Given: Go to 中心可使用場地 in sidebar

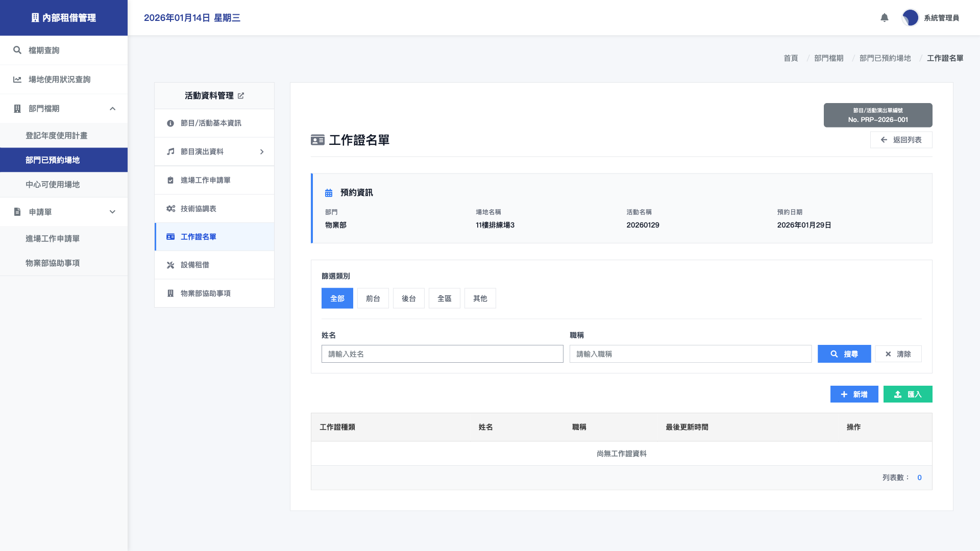Looking at the screenshot, I should point(53,185).
